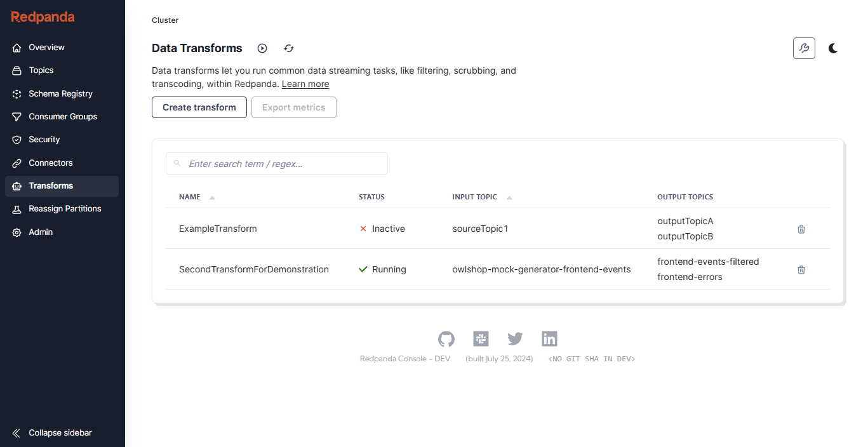Screen dimensions: 868x447
Task: Delete the ExampleTransform using its trash icon
Action: coord(801,229)
